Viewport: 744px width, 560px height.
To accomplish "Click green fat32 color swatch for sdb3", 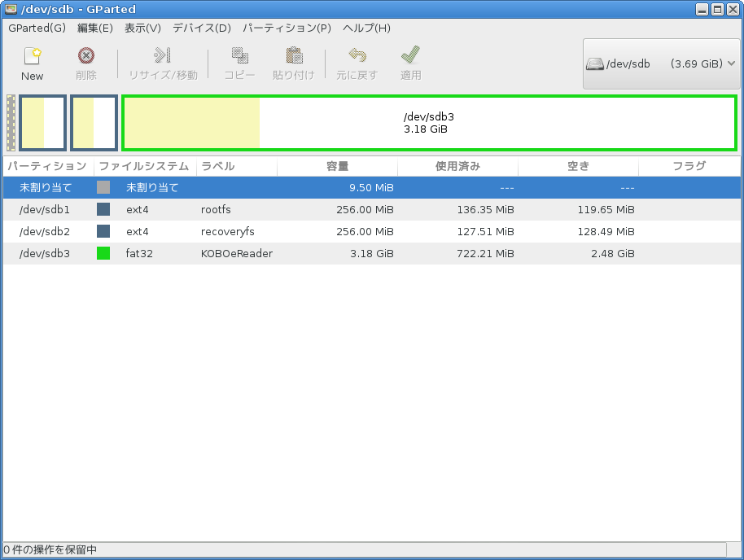I will 103,253.
